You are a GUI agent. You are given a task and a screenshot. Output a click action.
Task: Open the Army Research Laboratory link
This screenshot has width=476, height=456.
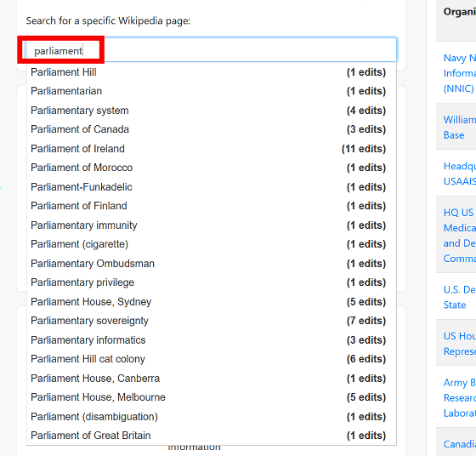(460, 397)
